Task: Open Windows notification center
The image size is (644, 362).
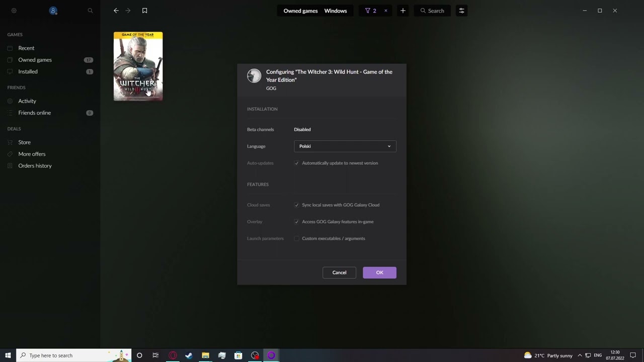Action: 633,355
